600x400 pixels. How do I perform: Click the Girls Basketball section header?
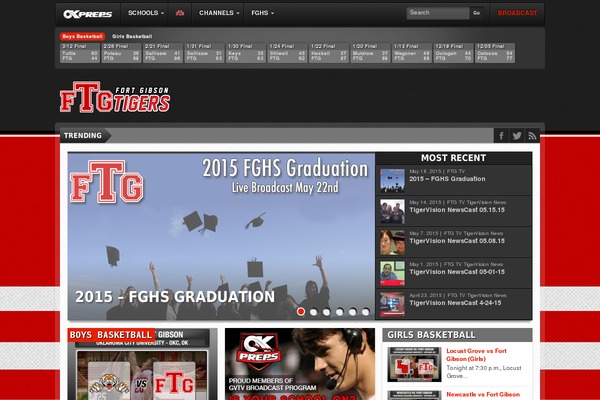pos(457,335)
